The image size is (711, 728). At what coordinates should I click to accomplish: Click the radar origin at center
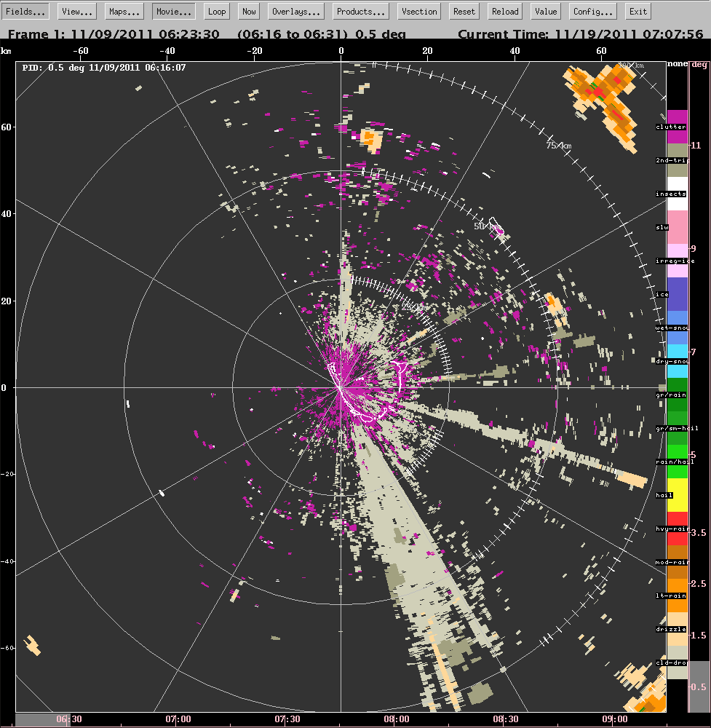pyautogui.click(x=341, y=387)
